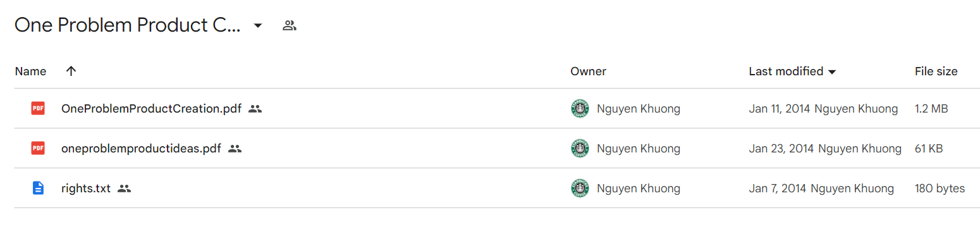The image size is (980, 229).
Task: Click owner avatar in OneProblemProductCreation.pdf row
Action: coord(580,109)
